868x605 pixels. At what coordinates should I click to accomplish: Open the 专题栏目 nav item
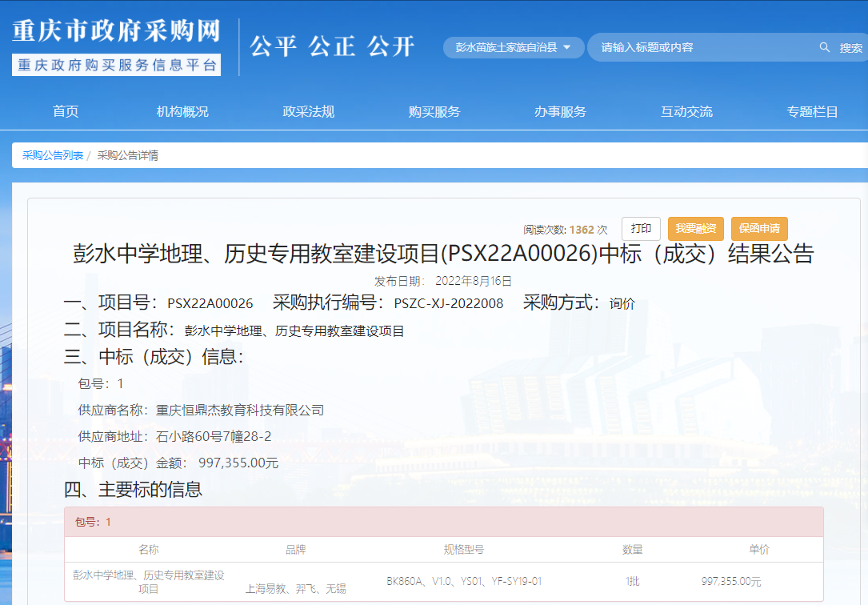point(812,112)
